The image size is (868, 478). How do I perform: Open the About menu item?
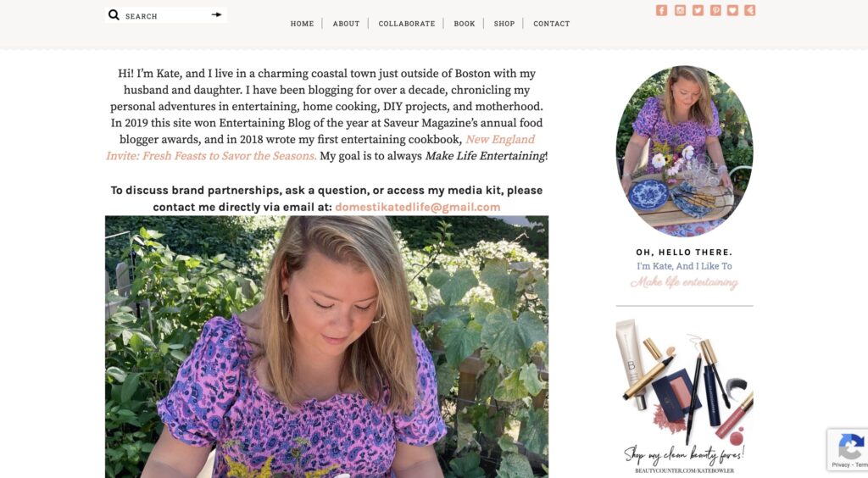coord(346,24)
